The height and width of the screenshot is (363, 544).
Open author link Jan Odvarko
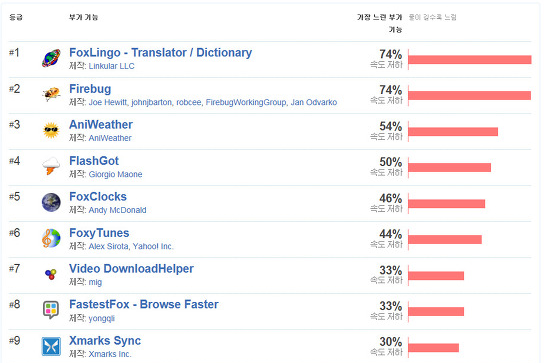[x=314, y=102]
